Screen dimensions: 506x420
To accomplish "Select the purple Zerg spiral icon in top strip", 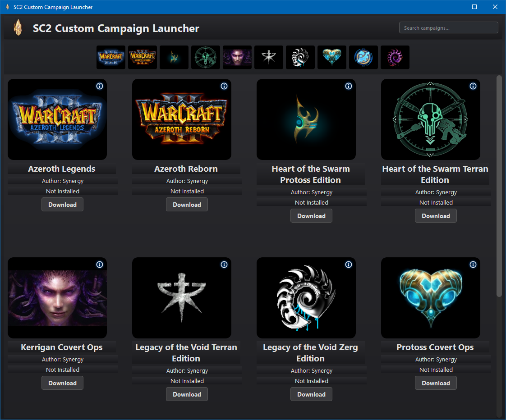I will click(x=395, y=57).
